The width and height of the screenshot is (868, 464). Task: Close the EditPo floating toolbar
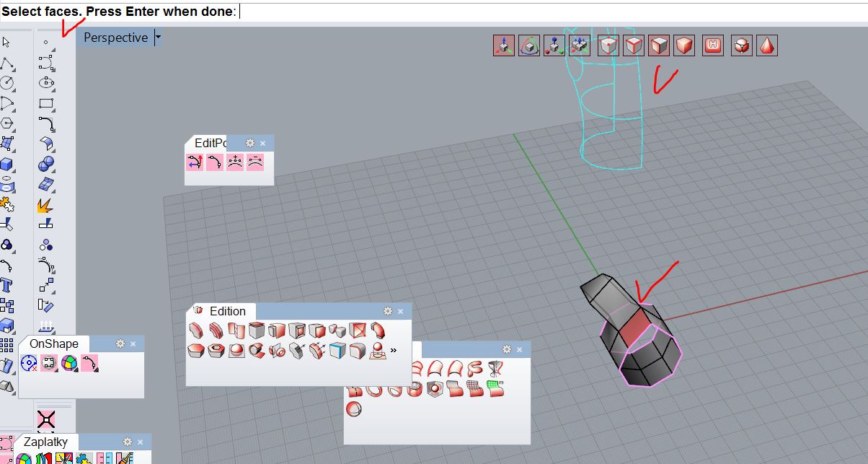263,144
